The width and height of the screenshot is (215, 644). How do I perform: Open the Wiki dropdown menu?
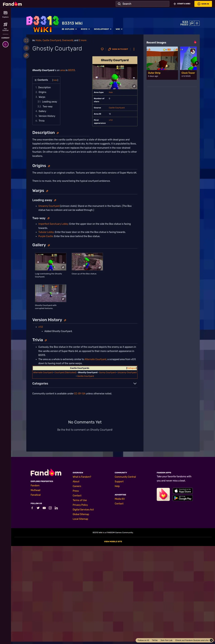pos(119,29)
